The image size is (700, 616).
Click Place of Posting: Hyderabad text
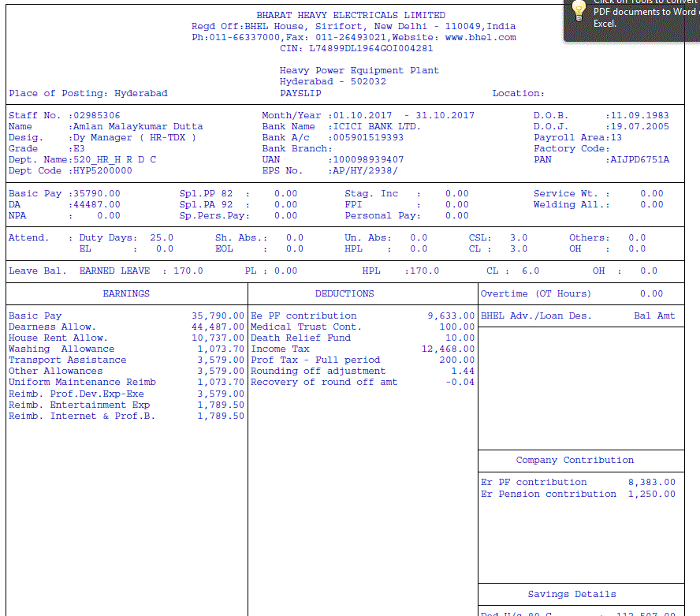click(88, 93)
